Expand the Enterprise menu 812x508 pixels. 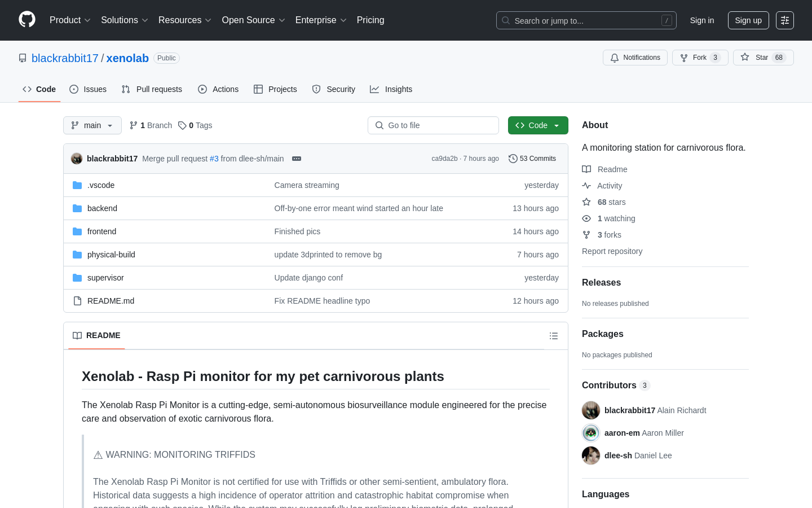320,20
